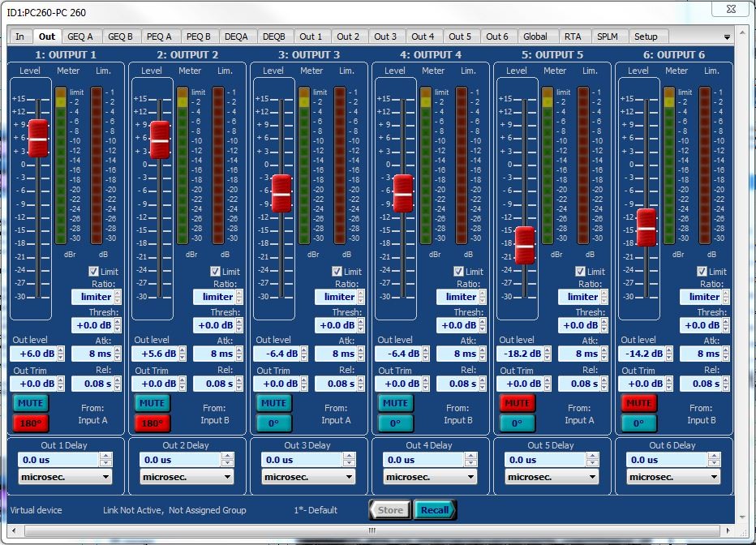Adjust Output 1 Out level spinner
The width and height of the screenshot is (756, 545).
[61, 354]
